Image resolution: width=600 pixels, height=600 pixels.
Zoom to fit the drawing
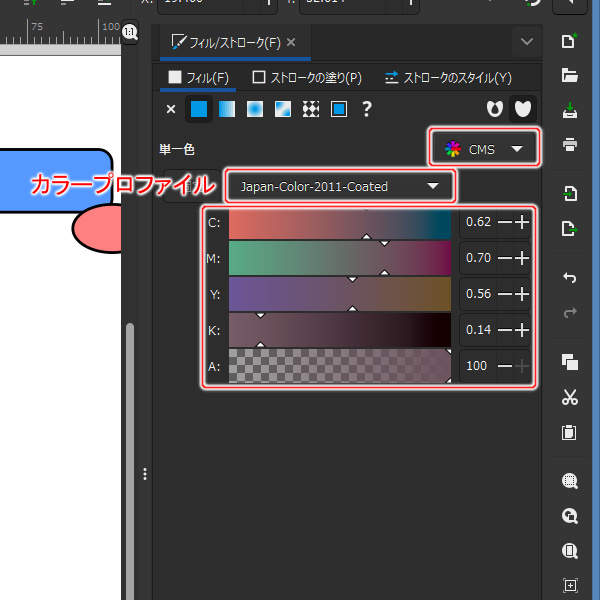[570, 516]
